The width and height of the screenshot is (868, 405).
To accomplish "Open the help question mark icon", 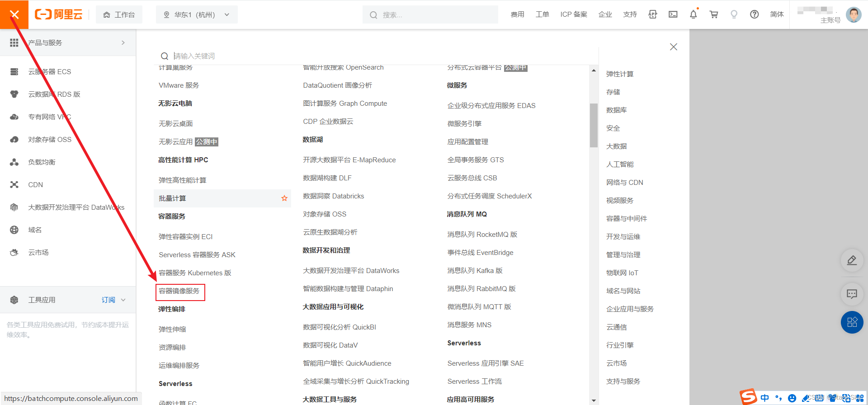I will (x=754, y=14).
